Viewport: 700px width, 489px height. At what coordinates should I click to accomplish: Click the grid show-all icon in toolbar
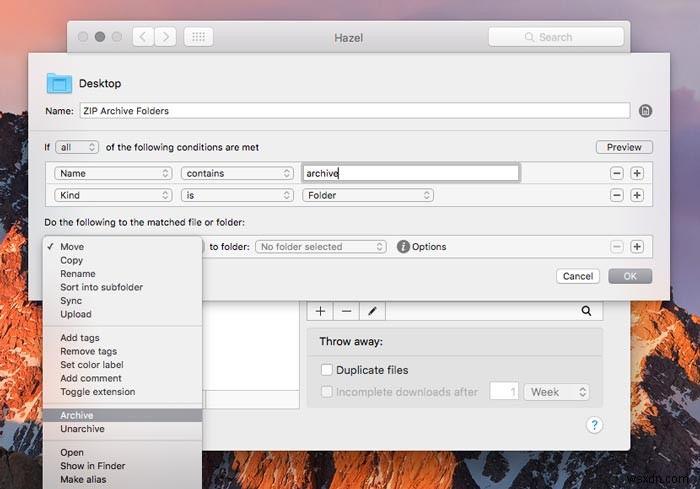[197, 37]
